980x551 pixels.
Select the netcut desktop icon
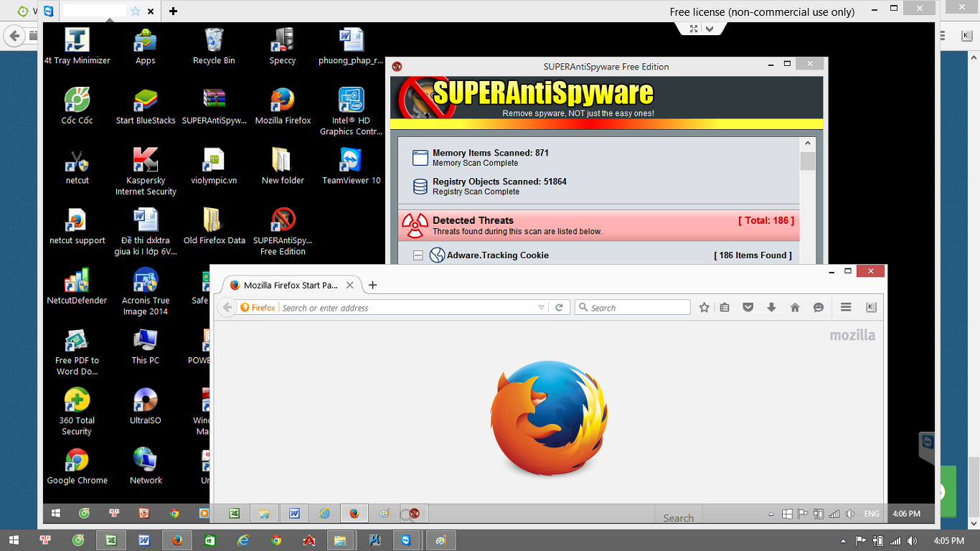77,166
